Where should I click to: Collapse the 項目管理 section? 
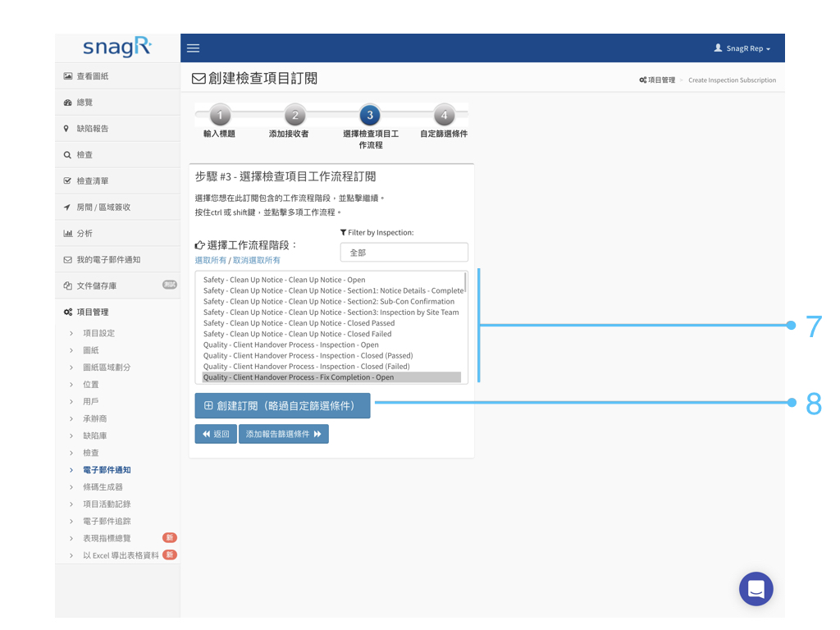[x=117, y=313]
